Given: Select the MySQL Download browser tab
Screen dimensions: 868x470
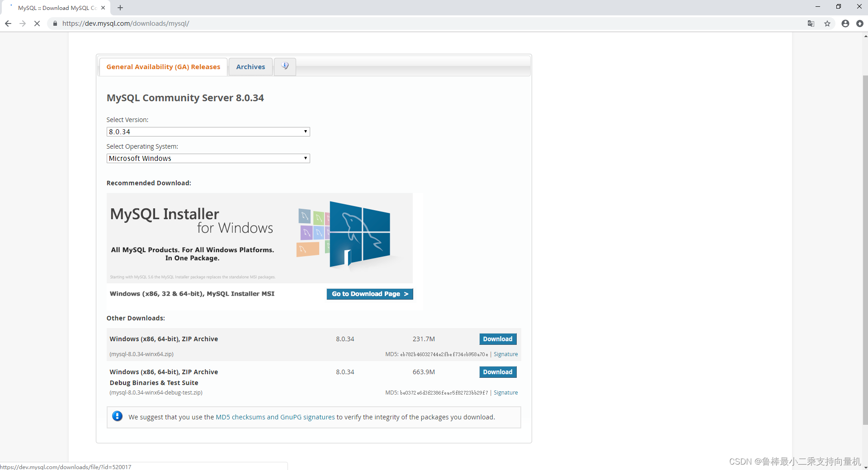Looking at the screenshot, I should click(57, 8).
